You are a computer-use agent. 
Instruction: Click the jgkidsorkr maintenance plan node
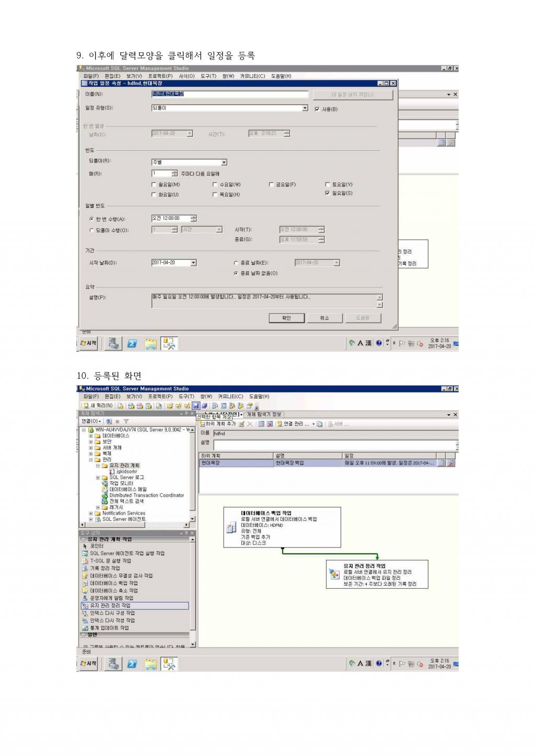pos(123,471)
